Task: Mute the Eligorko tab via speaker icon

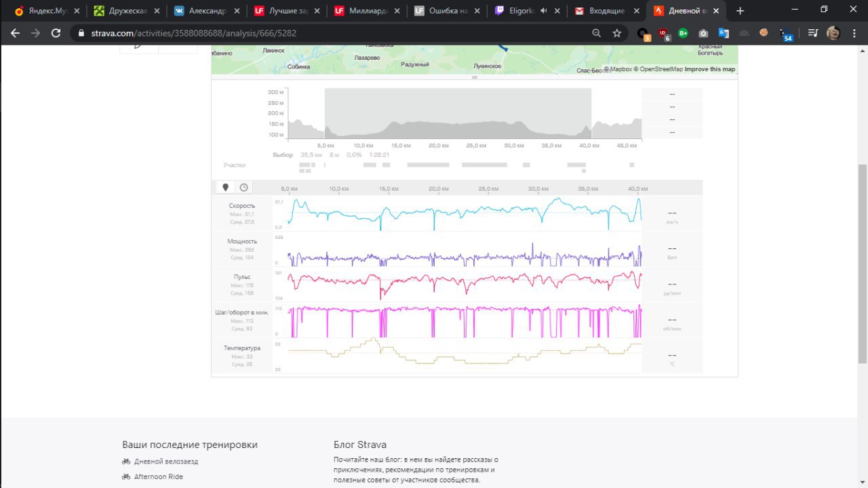Action: [x=544, y=11]
